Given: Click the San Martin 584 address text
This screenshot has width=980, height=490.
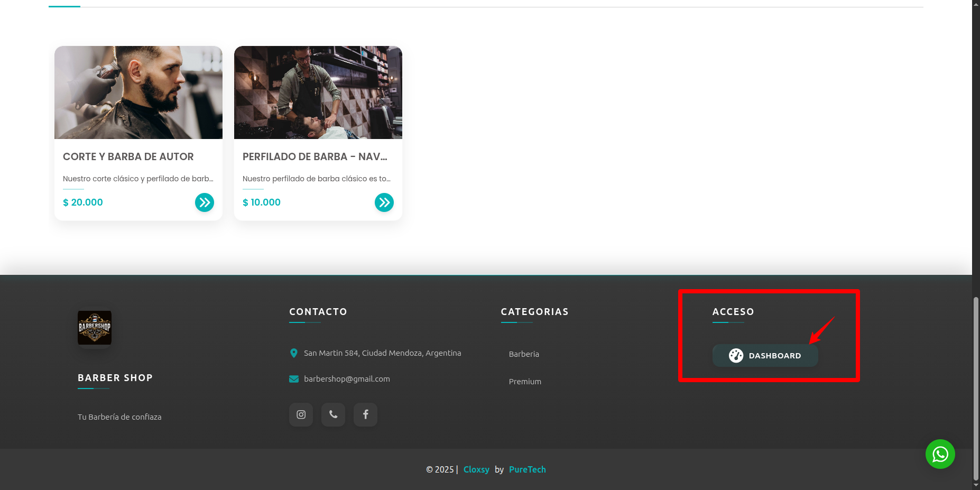Looking at the screenshot, I should coord(382,353).
